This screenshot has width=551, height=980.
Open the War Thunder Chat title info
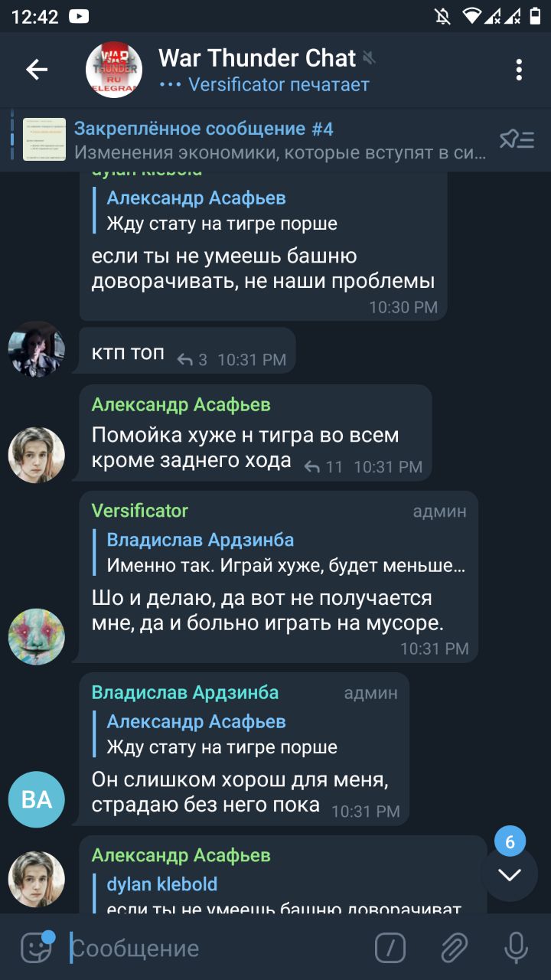point(257,58)
